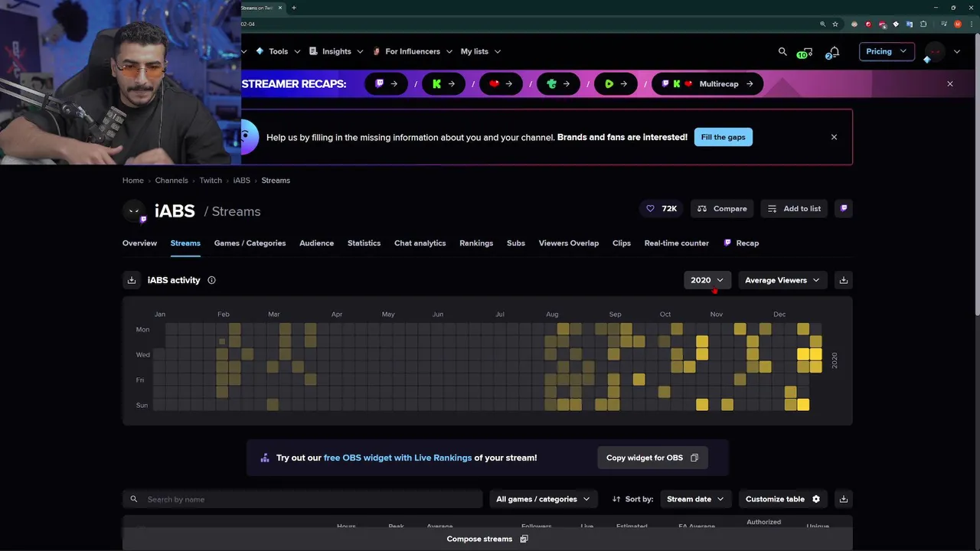This screenshot has width=980, height=551.
Task: Open the 2020 year dropdown
Action: coord(707,280)
